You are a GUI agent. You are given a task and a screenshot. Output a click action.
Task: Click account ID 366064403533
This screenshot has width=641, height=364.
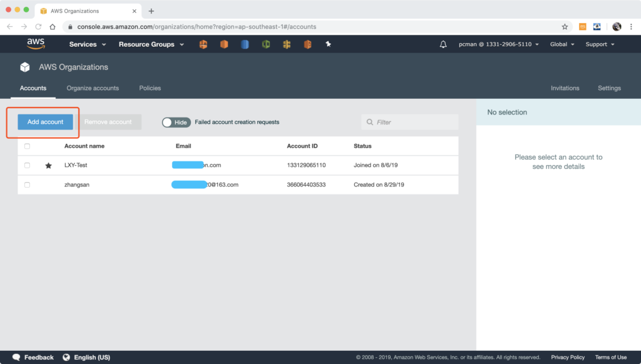point(306,185)
